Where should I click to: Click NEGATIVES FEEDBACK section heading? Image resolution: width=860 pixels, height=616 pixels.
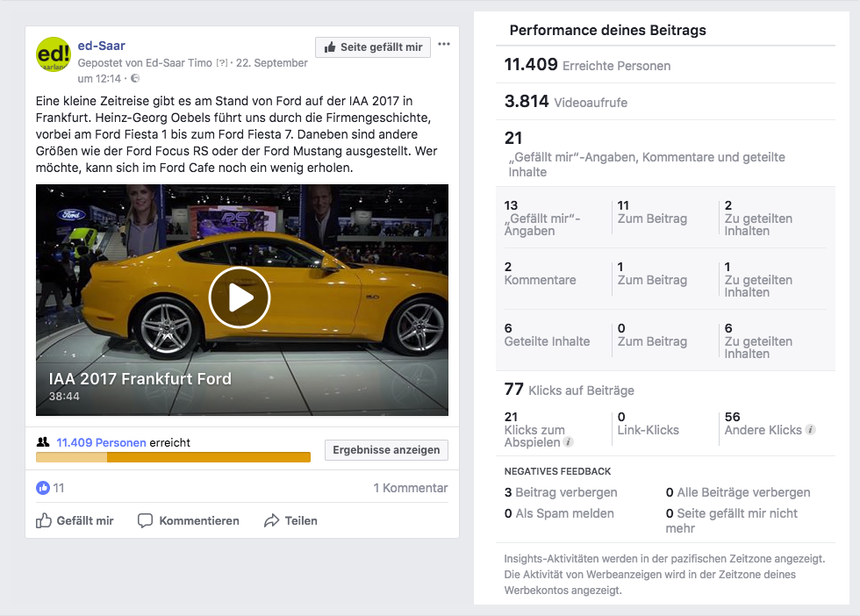(x=557, y=471)
